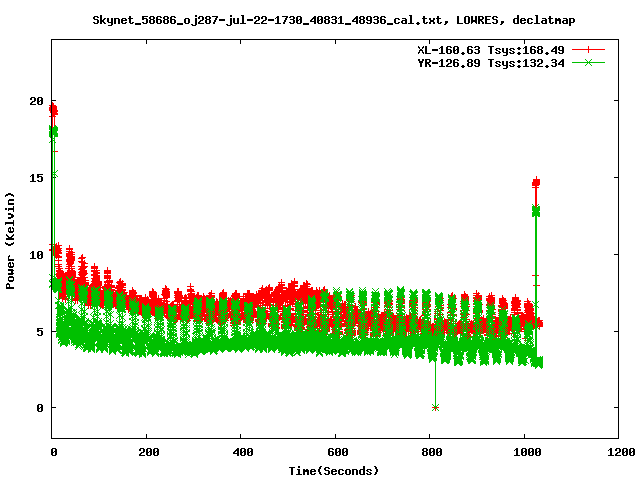Image resolution: width=640 pixels, height=480 pixels.
Task: Click the outlier data point at zero Kelvin
Action: click(436, 407)
